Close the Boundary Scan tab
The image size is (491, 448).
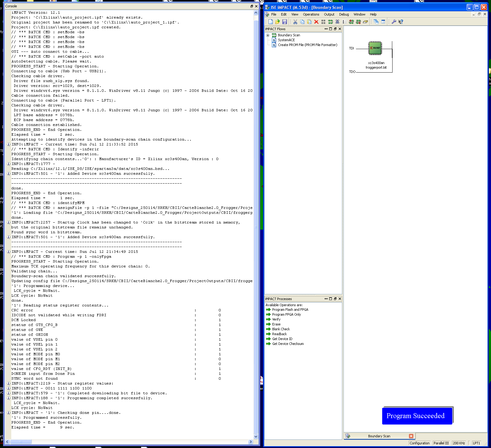411,436
